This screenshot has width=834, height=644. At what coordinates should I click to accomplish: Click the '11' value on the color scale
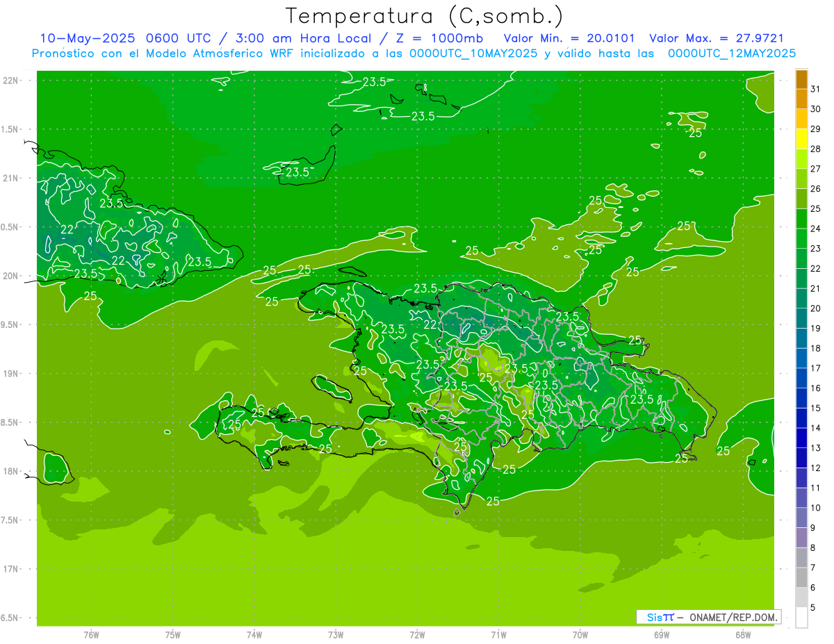tap(816, 488)
